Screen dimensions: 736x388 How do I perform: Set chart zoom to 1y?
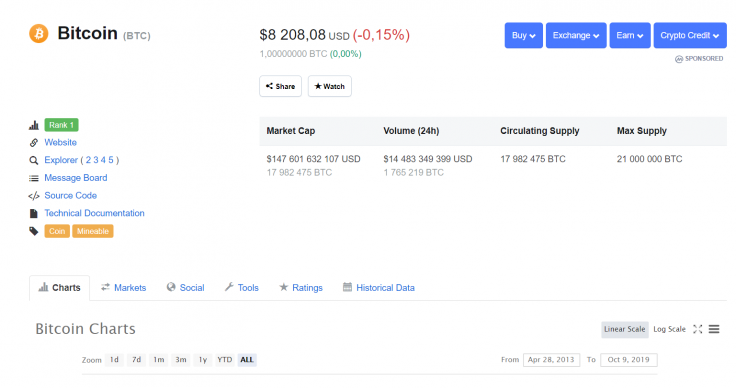point(203,360)
